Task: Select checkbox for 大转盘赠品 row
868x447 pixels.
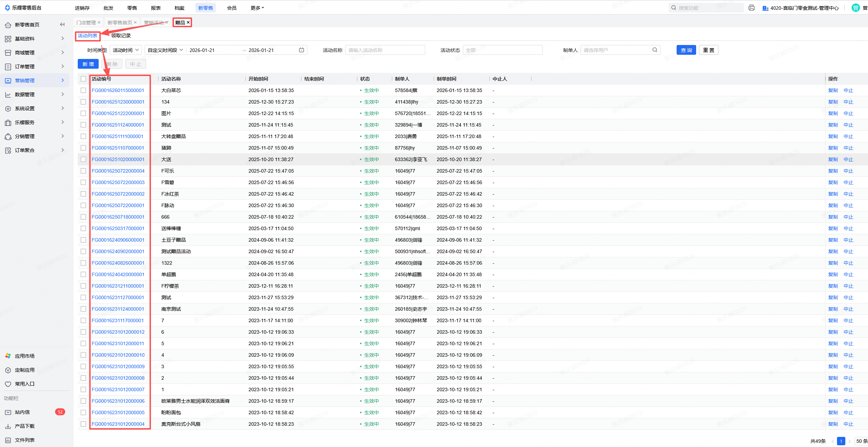Action: click(83, 136)
